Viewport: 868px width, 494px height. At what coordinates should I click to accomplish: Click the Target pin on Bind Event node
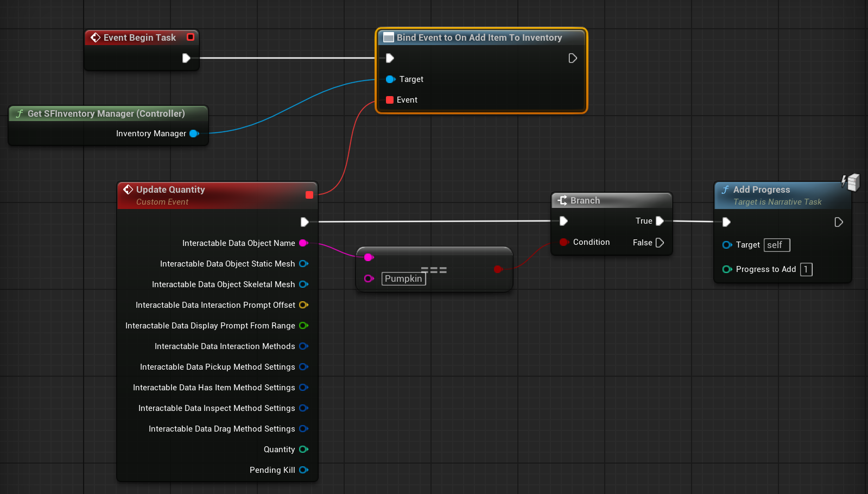click(x=390, y=79)
